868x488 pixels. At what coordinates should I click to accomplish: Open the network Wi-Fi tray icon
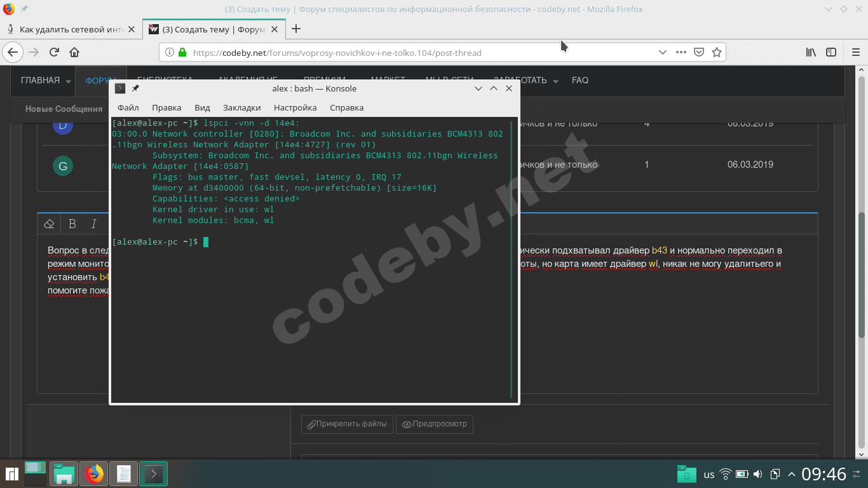(x=725, y=474)
